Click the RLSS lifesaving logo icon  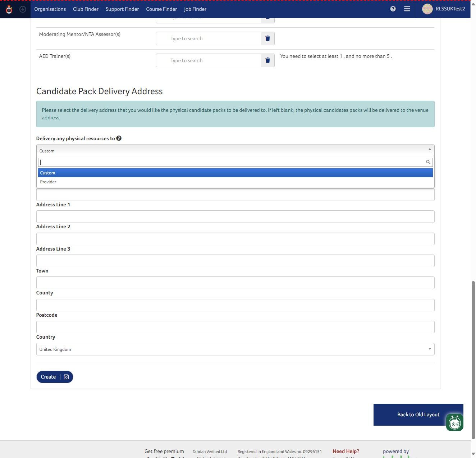[9, 9]
